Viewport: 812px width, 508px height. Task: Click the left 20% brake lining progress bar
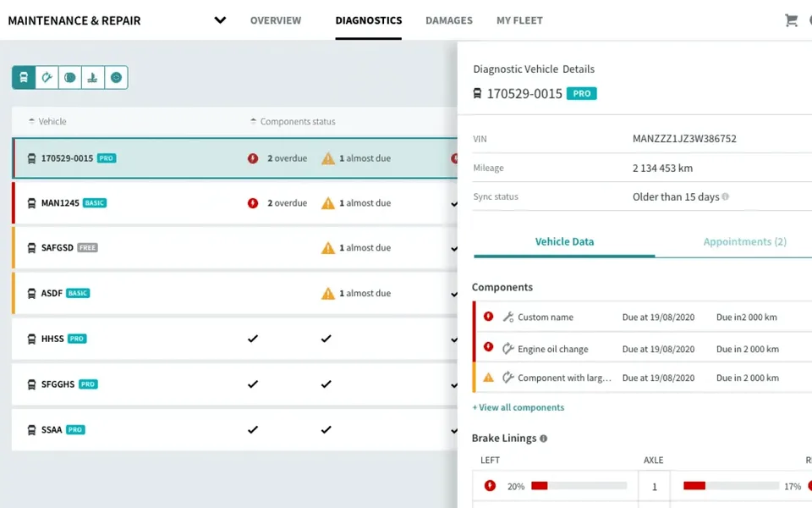coord(579,486)
